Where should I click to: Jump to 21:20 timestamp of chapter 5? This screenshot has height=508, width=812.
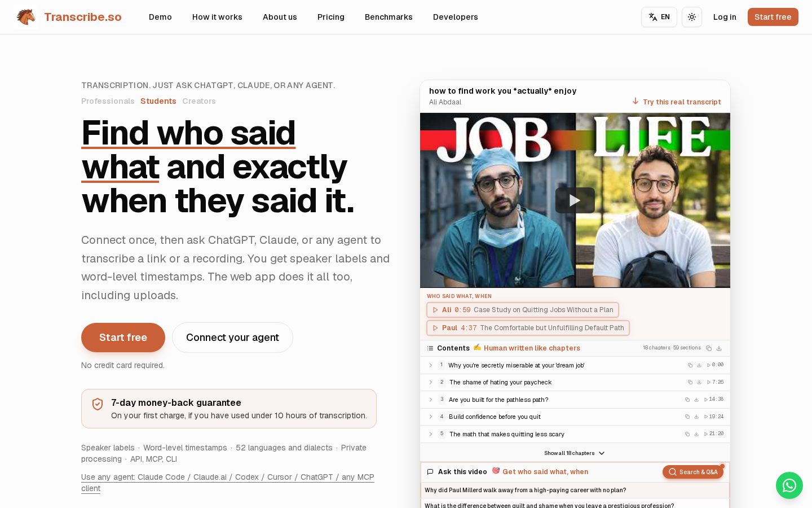click(714, 434)
